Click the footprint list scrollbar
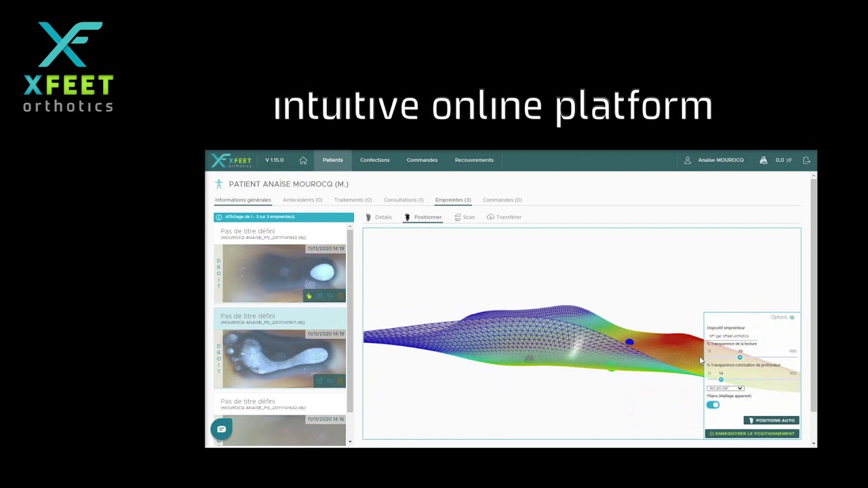This screenshot has height=488, width=868. click(350, 321)
